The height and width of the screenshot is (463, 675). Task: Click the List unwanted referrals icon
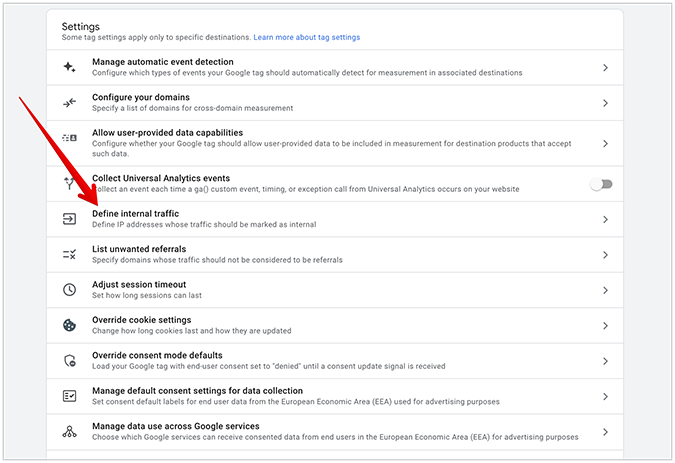69,254
